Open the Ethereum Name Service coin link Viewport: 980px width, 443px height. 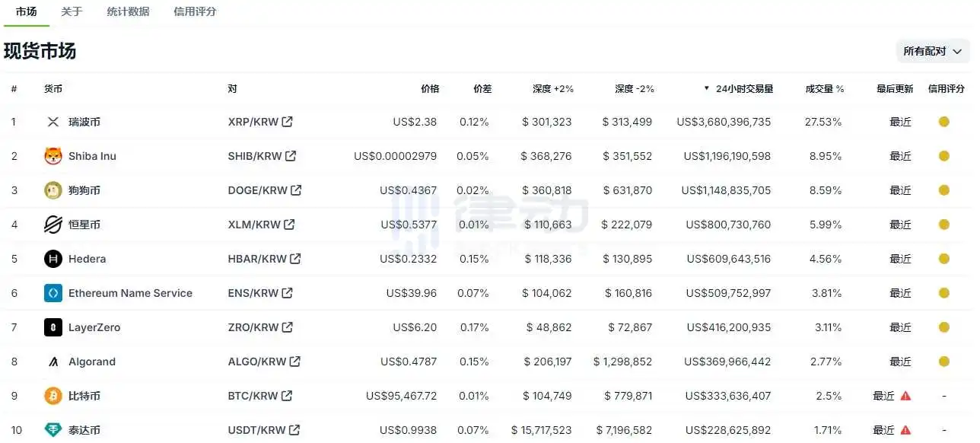[x=130, y=293]
